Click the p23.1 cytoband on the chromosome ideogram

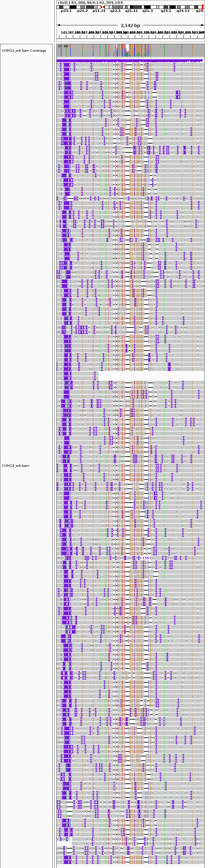66,7
